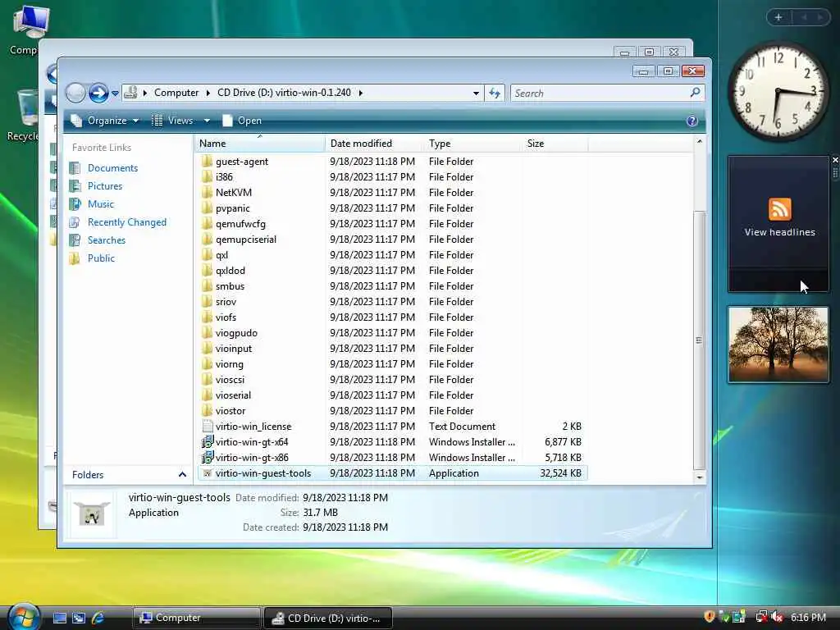The image size is (840, 630).
Task: Open Recently Changed favorite link
Action: point(127,222)
